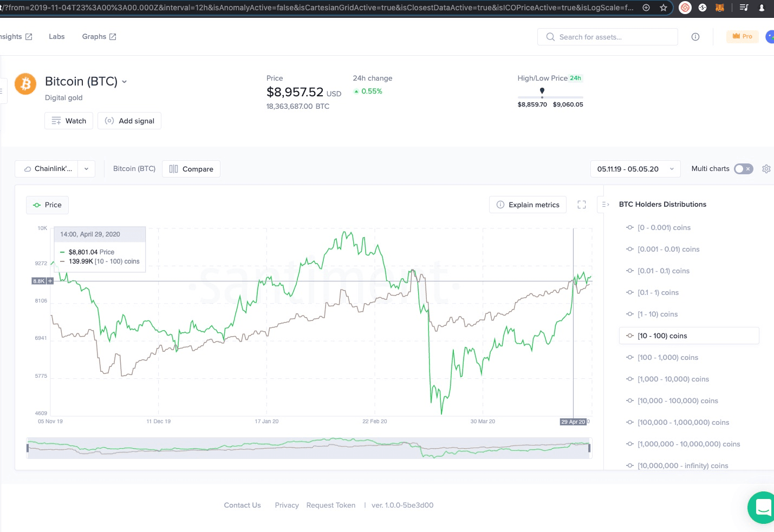The width and height of the screenshot is (774, 532).
Task: Open the info circle icon near search
Action: click(x=695, y=37)
